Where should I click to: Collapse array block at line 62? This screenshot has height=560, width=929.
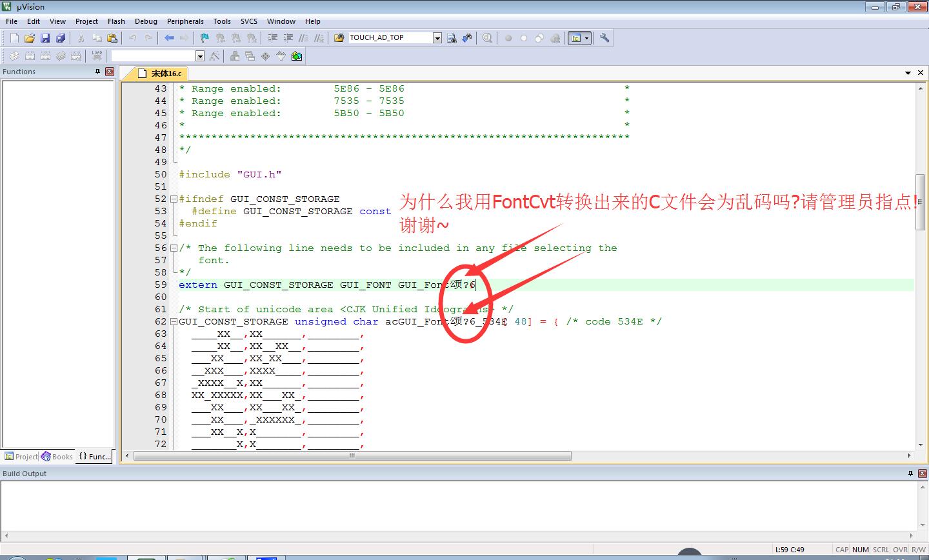(174, 321)
